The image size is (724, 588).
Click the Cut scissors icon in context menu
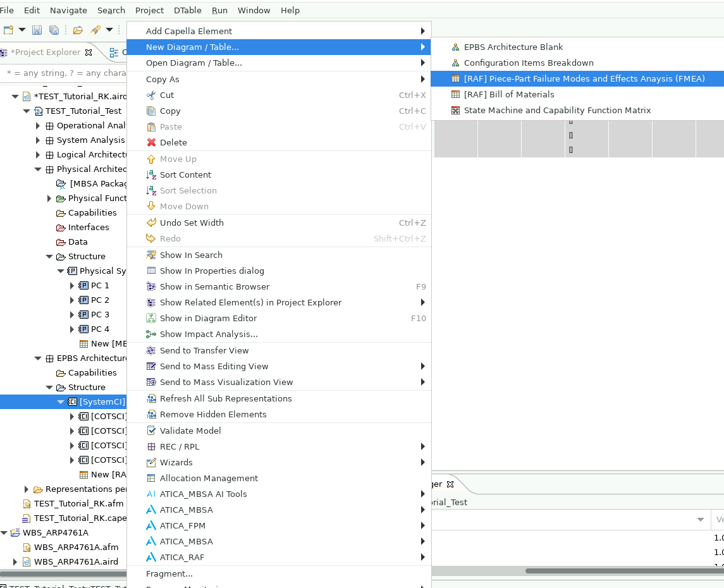click(151, 95)
